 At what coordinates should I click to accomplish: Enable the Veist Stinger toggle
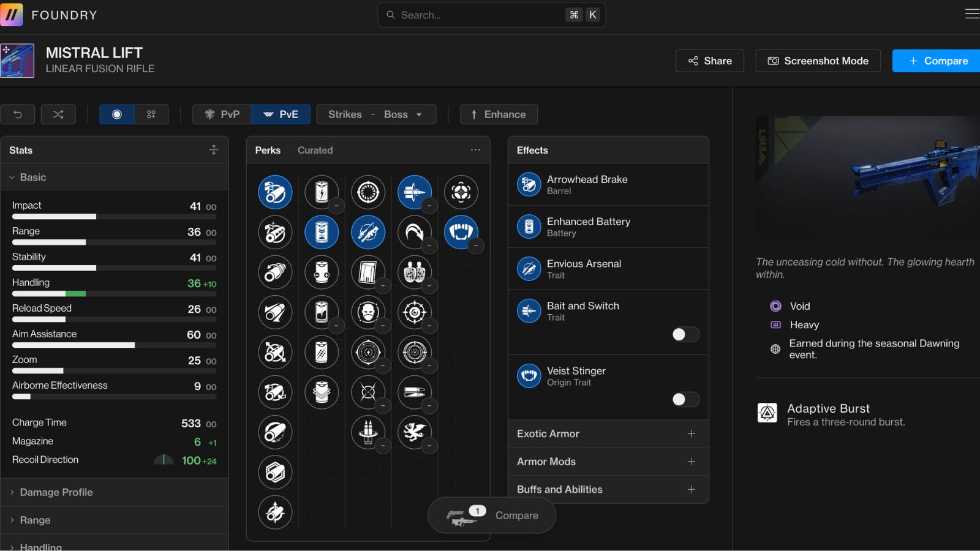point(685,400)
